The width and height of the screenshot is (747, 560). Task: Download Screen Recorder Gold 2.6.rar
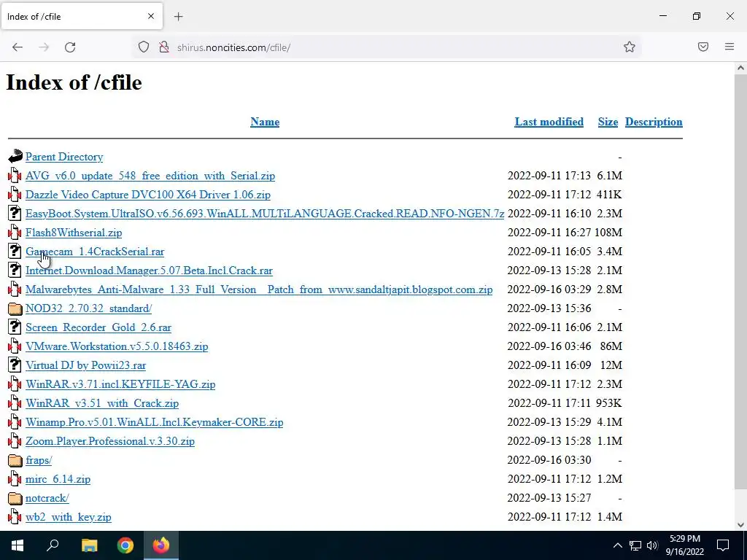(x=98, y=327)
